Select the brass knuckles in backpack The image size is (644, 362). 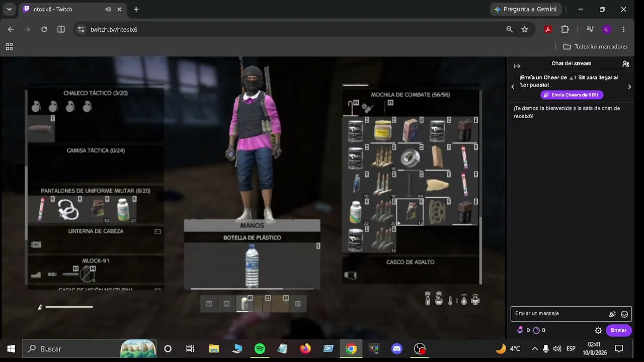click(x=437, y=212)
